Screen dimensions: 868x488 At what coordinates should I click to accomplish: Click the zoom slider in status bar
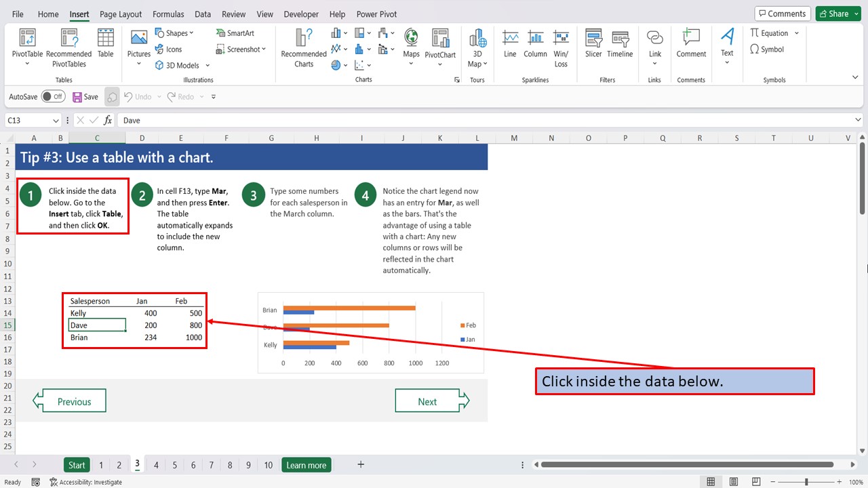806,482
